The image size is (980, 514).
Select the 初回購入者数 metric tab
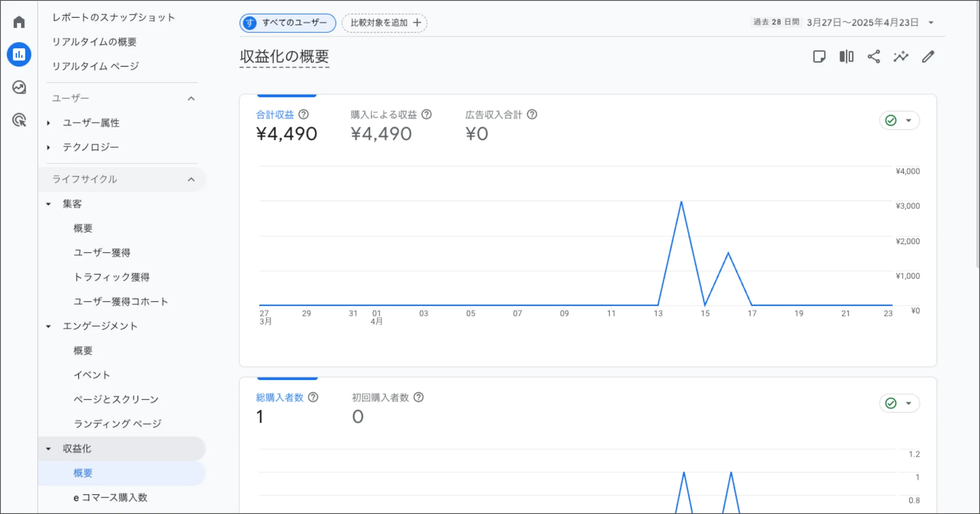388,408
